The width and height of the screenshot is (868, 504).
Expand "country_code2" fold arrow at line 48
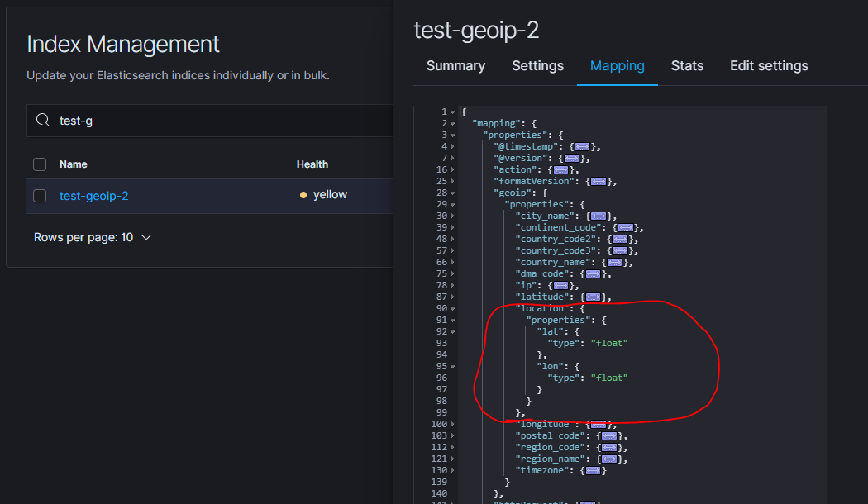[452, 240]
